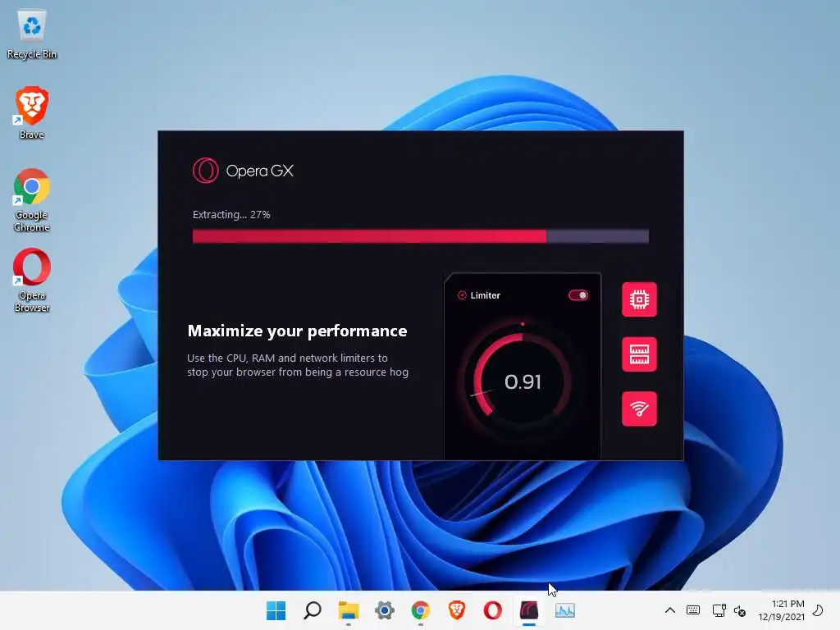Click the Opera GX installer taskbar icon
The width and height of the screenshot is (840, 630).
coord(529,610)
